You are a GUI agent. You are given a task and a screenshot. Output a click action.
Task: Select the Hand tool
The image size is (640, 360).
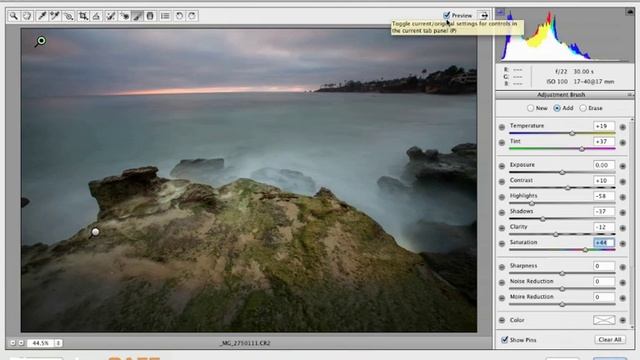pyautogui.click(x=27, y=16)
